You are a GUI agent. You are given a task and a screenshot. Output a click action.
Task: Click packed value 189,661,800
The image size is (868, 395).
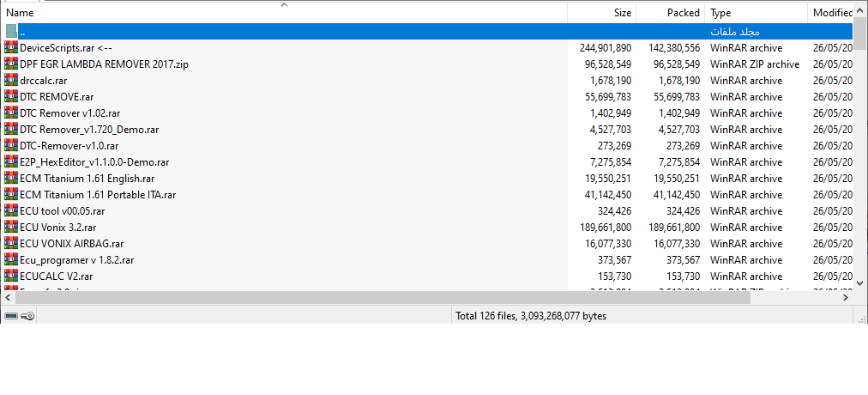coord(674,228)
